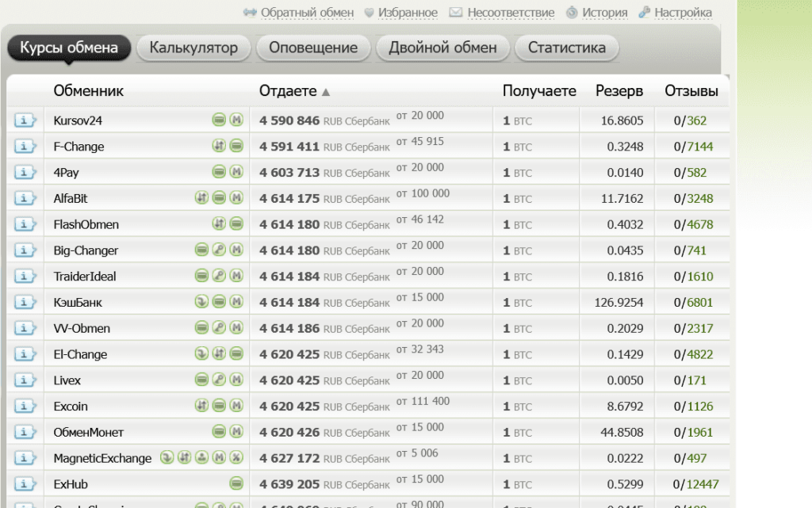Image resolution: width=812 pixels, height=508 pixels.
Task: Show the info icon for 4Pay
Action: pyautogui.click(x=25, y=172)
